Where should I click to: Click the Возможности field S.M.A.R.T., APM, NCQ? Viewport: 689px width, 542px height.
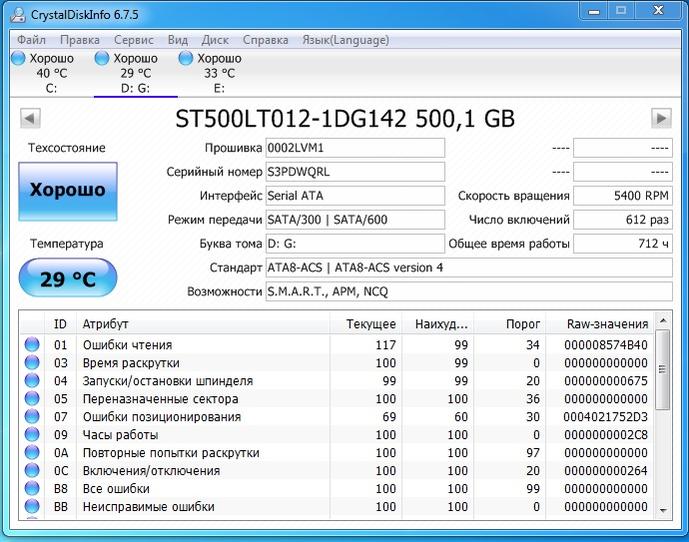(469, 291)
